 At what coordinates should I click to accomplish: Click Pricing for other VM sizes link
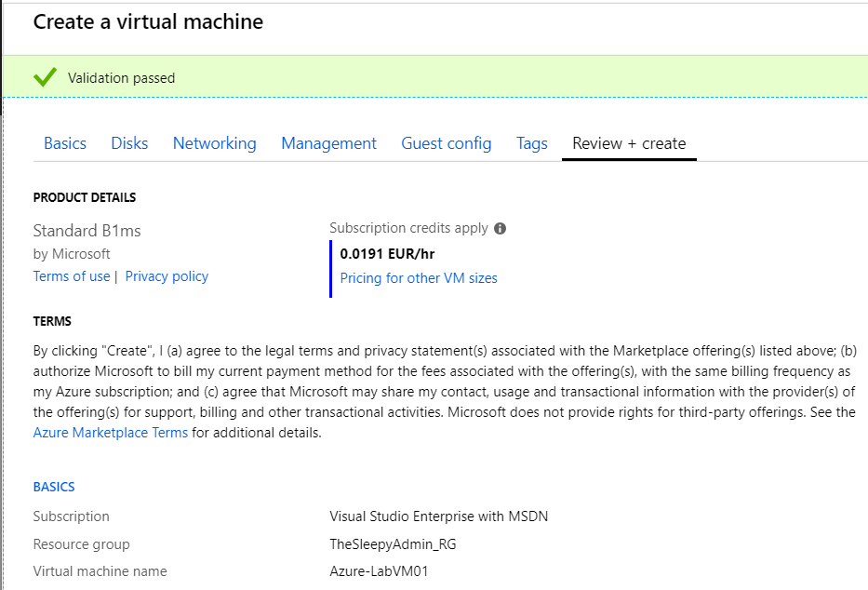coord(419,278)
